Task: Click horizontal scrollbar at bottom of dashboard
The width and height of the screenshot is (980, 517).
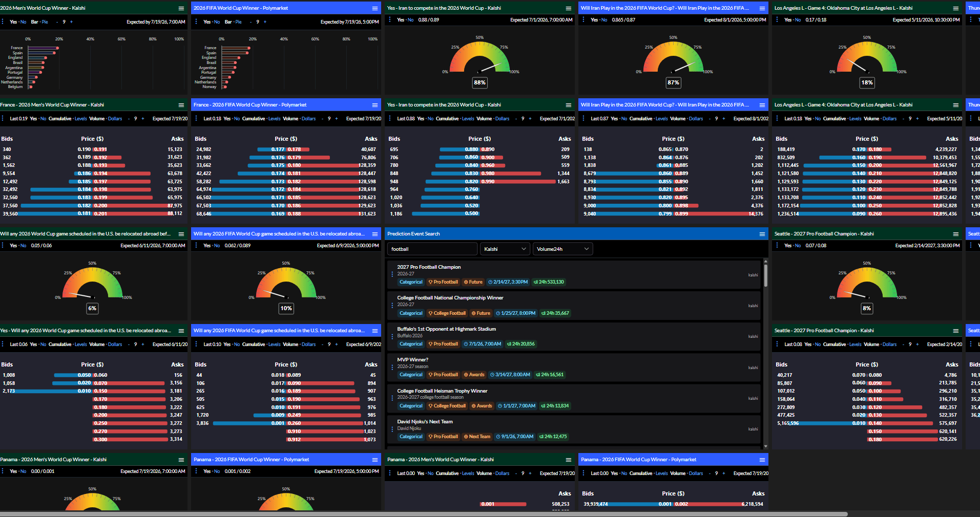Action: 424,514
